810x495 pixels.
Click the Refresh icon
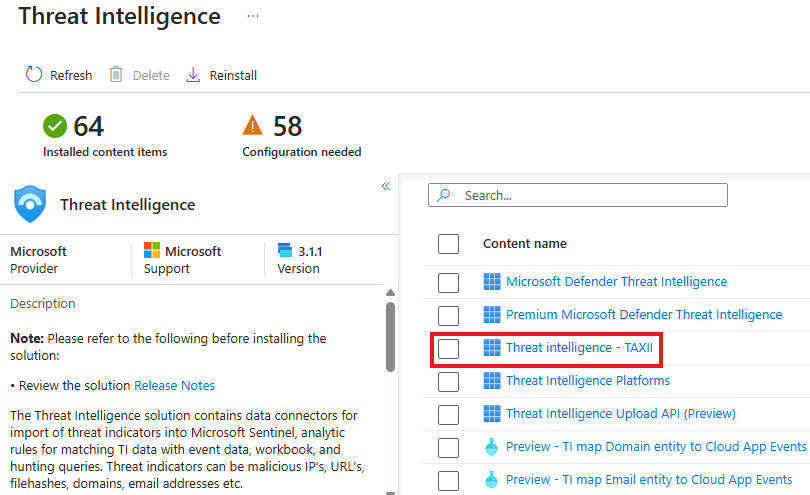pyautogui.click(x=34, y=75)
